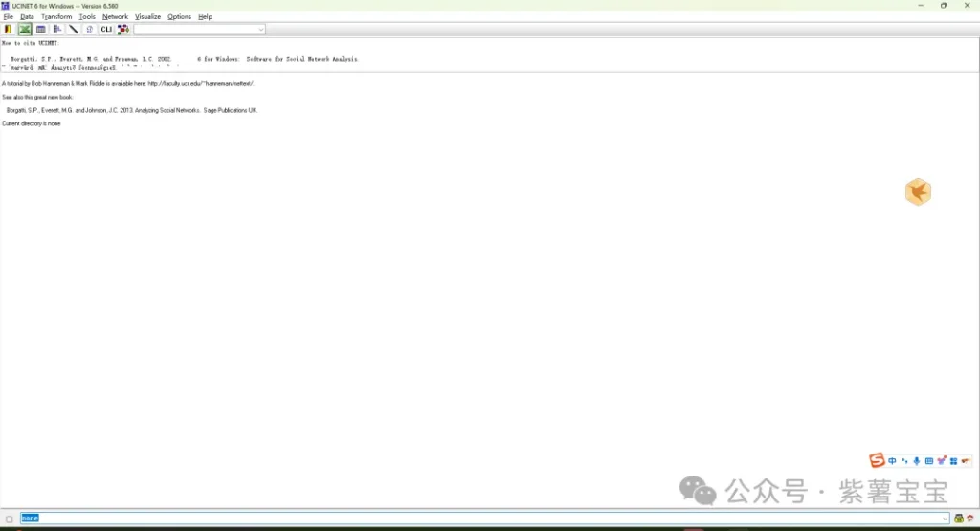Viewport: 980px width, 531px height.
Task: Click the floating orange hexagon bird button
Action: pyautogui.click(x=918, y=192)
